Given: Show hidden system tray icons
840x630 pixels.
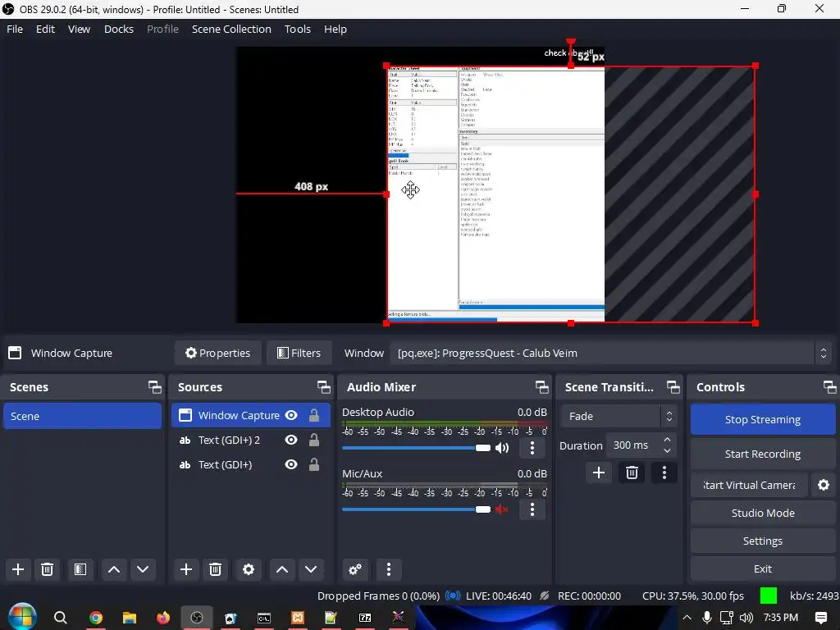Looking at the screenshot, I should coord(687,618).
